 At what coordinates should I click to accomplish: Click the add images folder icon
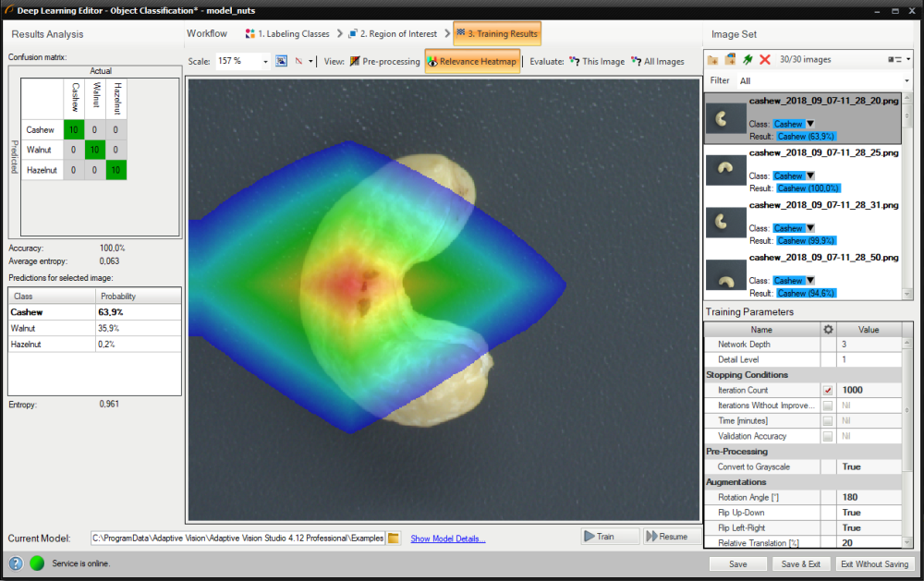(x=712, y=60)
